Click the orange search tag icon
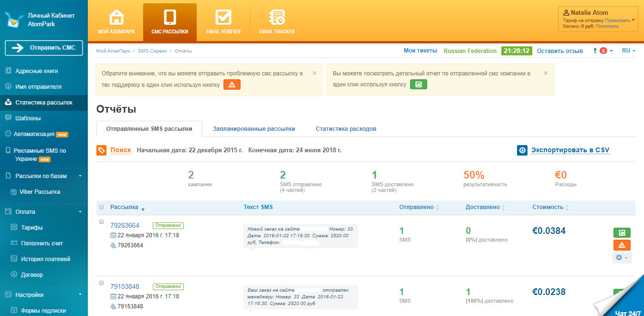The image size is (644, 316). coord(101,150)
